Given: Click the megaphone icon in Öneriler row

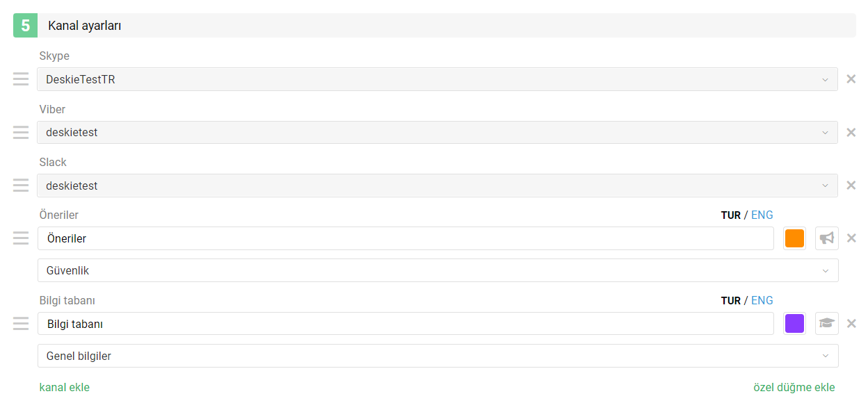Looking at the screenshot, I should pos(826,238).
